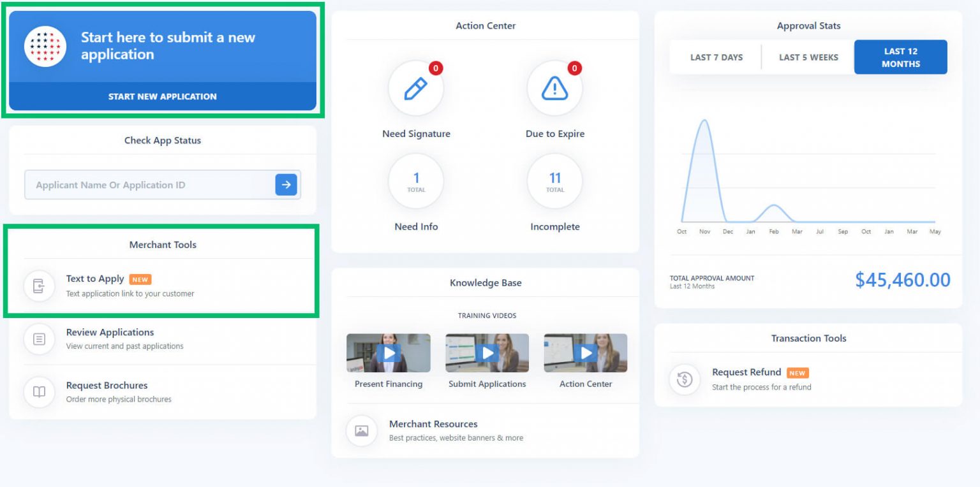Switch to the Last 5 Weeks tab
The image size is (980, 487).
click(x=807, y=57)
